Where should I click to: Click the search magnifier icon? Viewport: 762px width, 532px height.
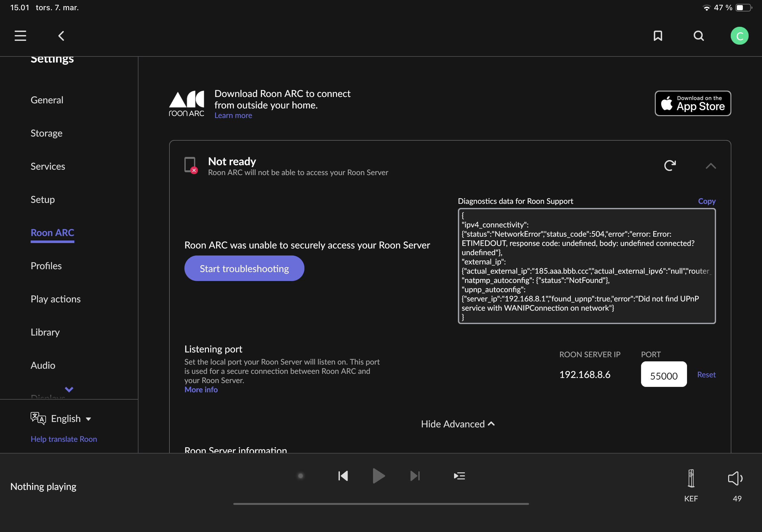click(698, 36)
